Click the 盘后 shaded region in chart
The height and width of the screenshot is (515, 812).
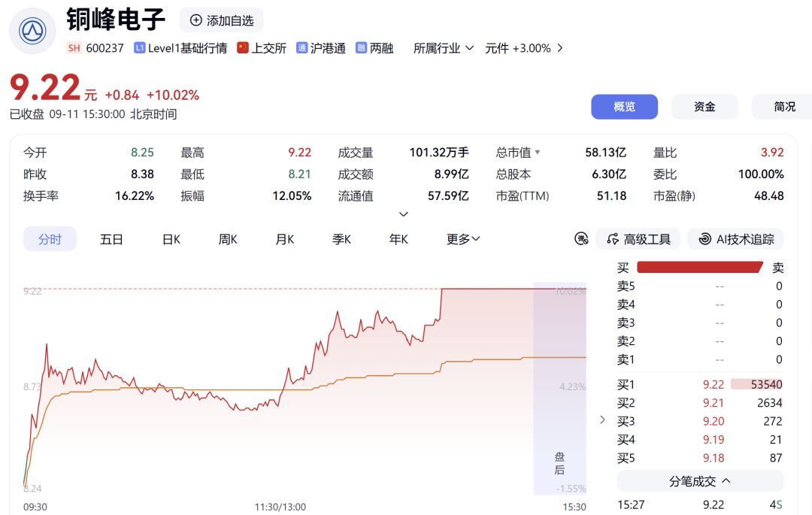[560, 388]
